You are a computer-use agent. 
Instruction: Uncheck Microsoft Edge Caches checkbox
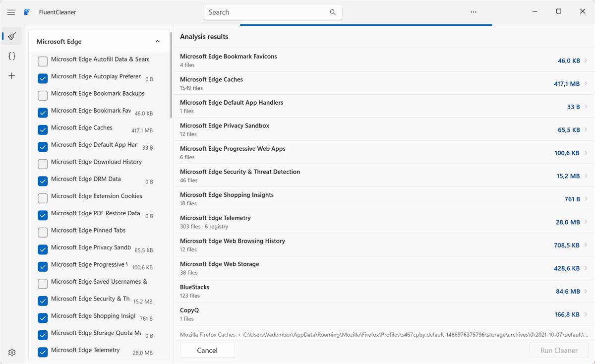(x=43, y=129)
